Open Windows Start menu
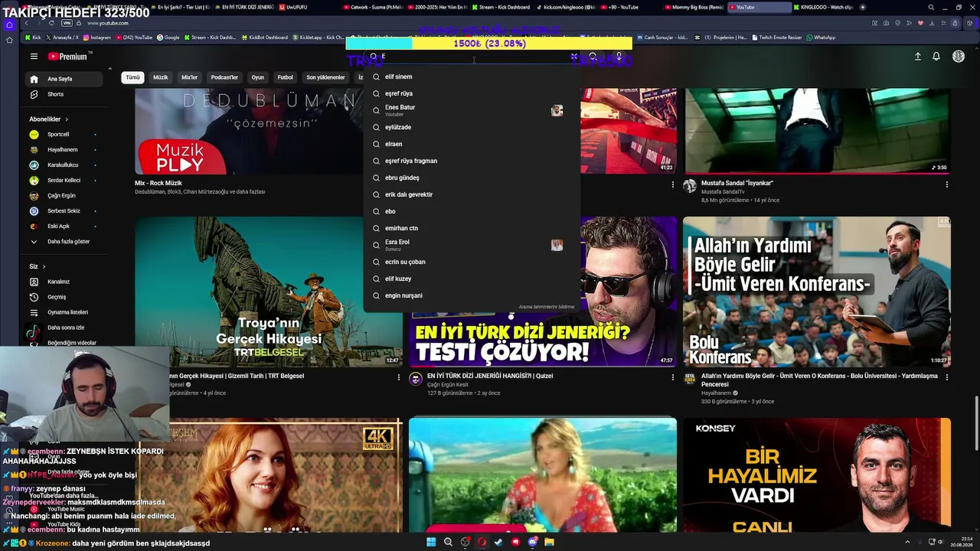 click(x=431, y=542)
